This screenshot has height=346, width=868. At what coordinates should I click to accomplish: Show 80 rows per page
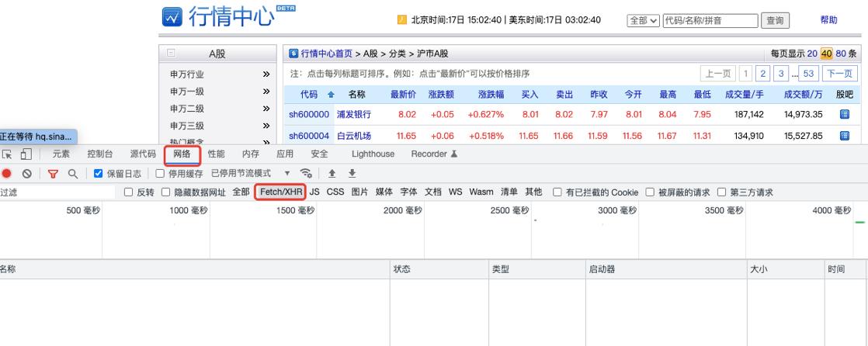coord(840,54)
